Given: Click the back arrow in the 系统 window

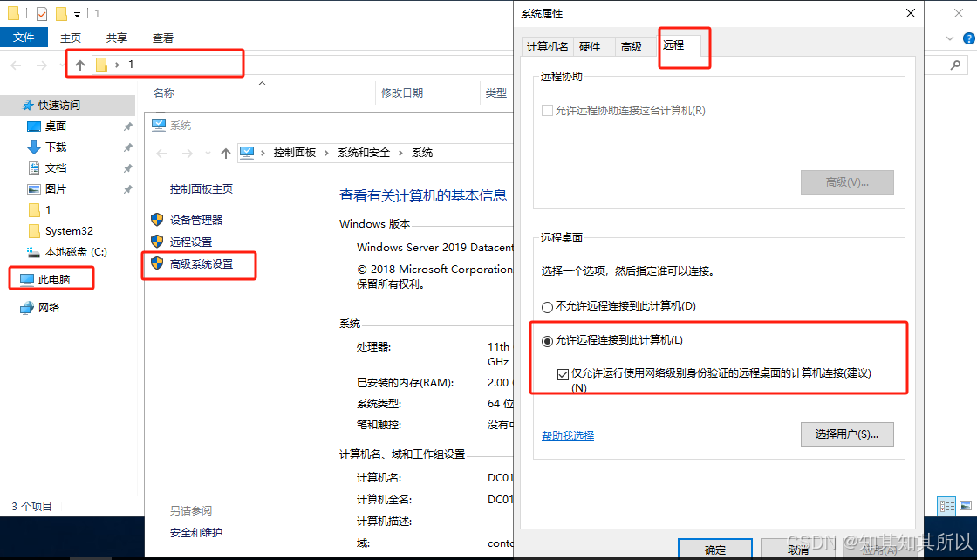Looking at the screenshot, I should click(x=161, y=154).
